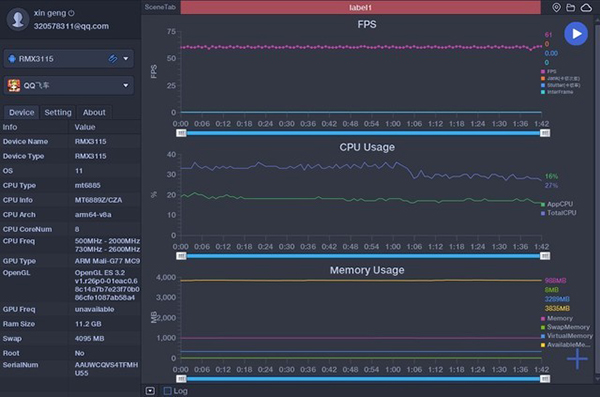Click the link icon beside RMX3115

113,59
